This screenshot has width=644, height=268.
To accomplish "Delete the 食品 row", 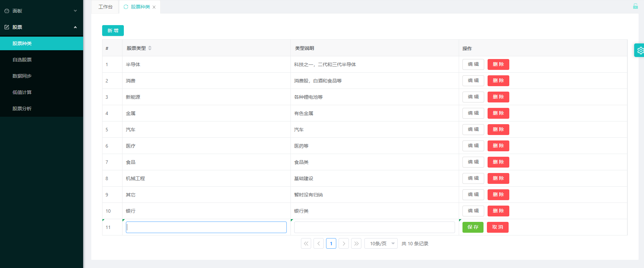I will [498, 162].
